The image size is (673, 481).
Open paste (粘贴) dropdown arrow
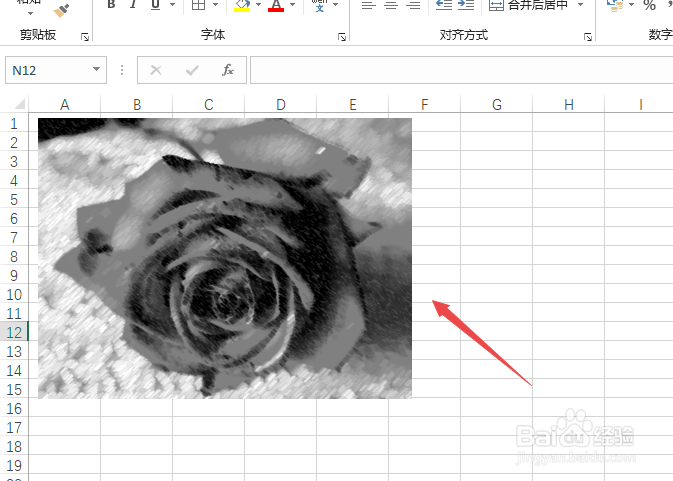[x=30, y=13]
